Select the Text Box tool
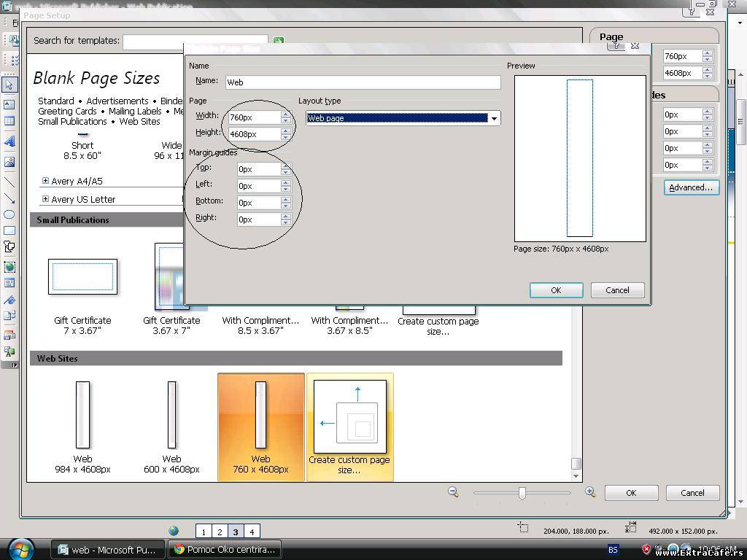 (x=9, y=104)
